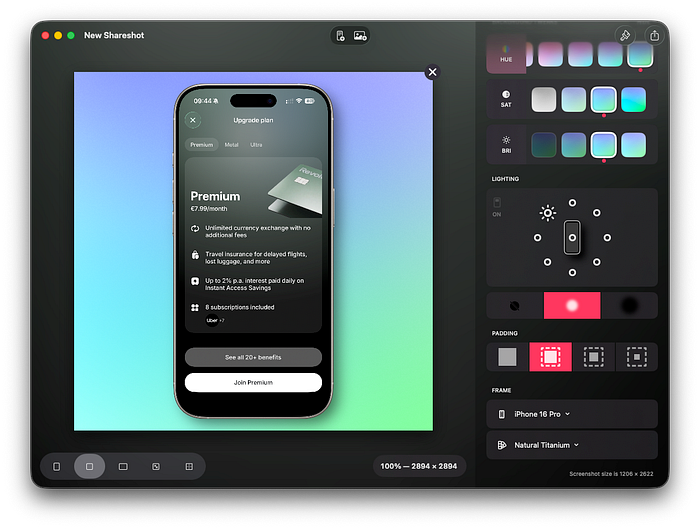Click the New Shareshot window title
This screenshot has width=700, height=529.
click(x=114, y=35)
